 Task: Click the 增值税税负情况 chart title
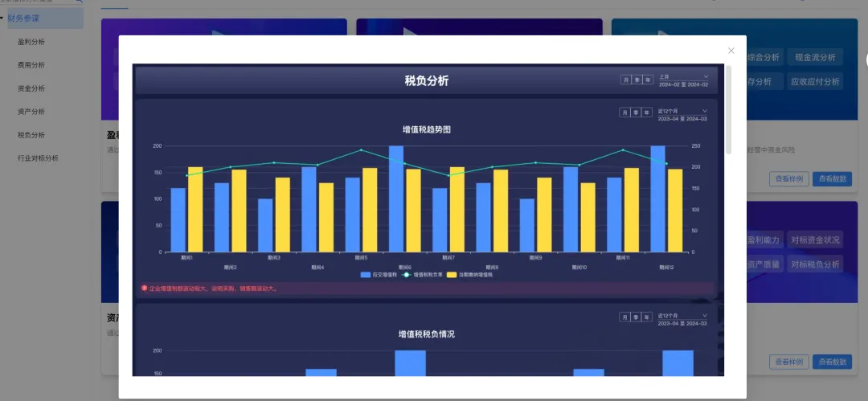[x=427, y=334]
